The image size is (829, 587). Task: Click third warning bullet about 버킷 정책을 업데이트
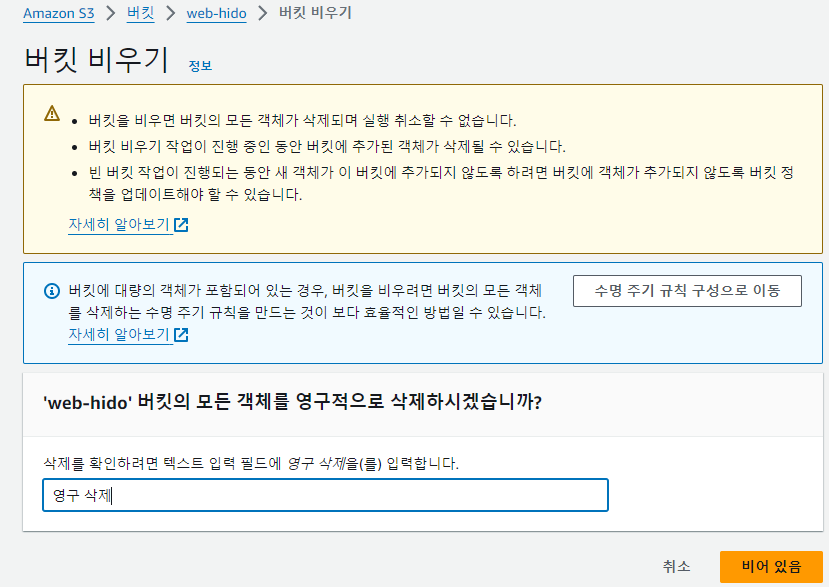441,183
